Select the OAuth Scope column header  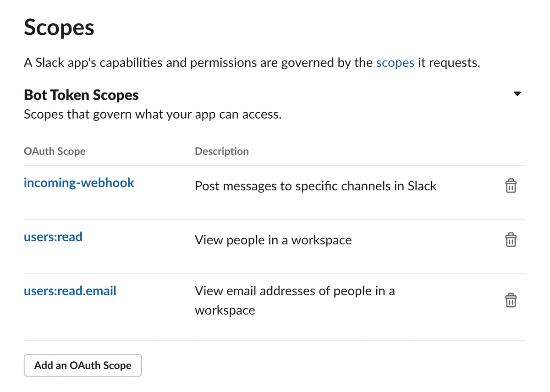pyautogui.click(x=55, y=151)
